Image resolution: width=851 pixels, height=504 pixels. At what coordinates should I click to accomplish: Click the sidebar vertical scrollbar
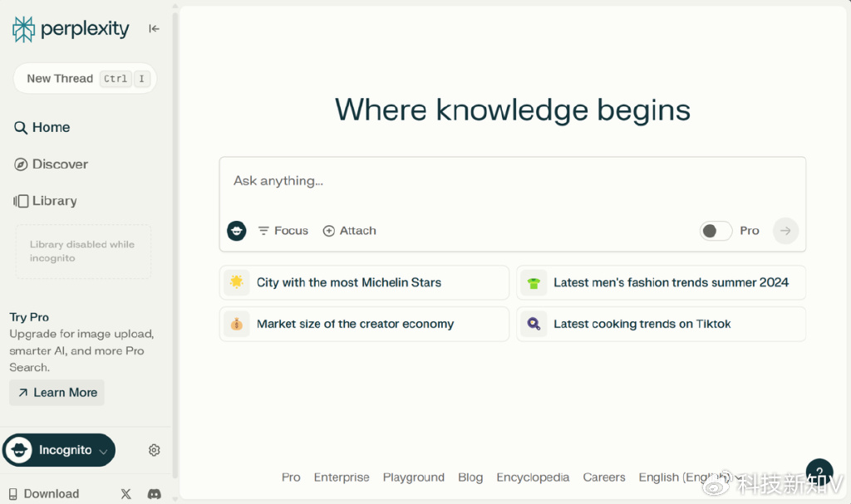point(175,244)
